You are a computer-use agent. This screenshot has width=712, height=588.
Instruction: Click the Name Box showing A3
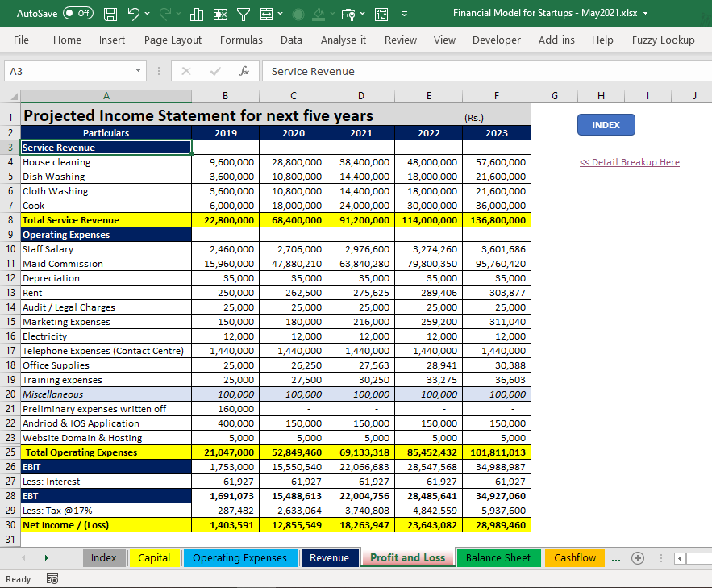pos(68,71)
